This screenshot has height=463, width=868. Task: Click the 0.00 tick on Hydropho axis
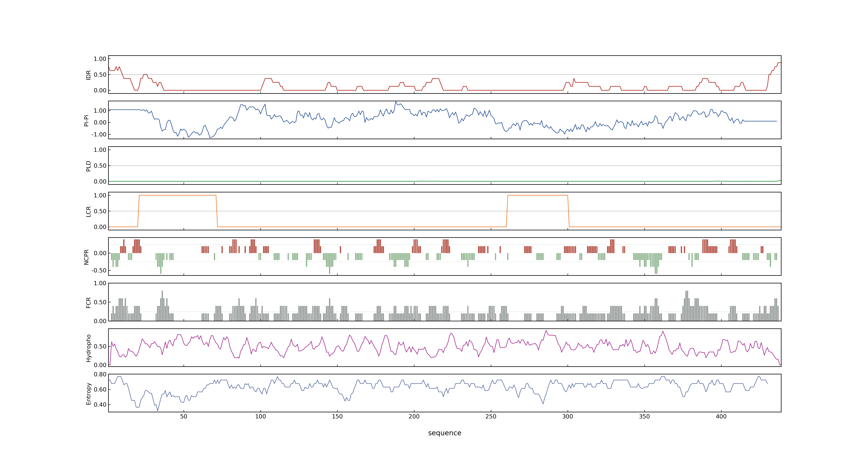(x=100, y=365)
